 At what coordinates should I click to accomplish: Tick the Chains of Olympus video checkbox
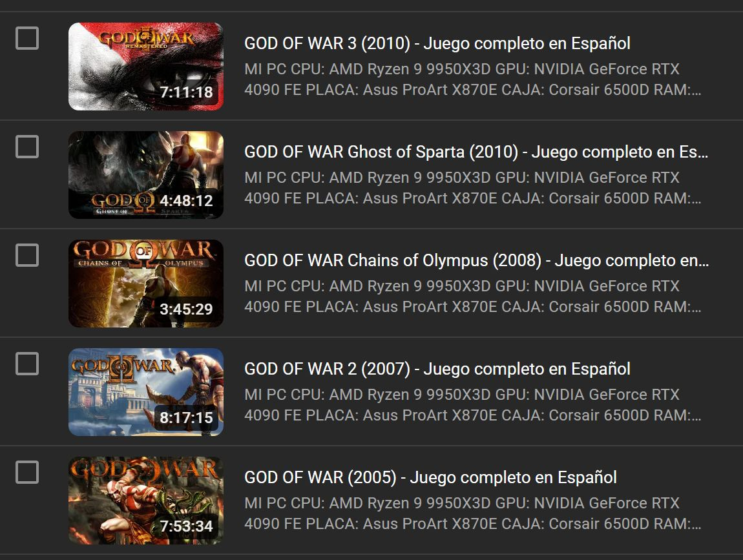[x=27, y=255]
